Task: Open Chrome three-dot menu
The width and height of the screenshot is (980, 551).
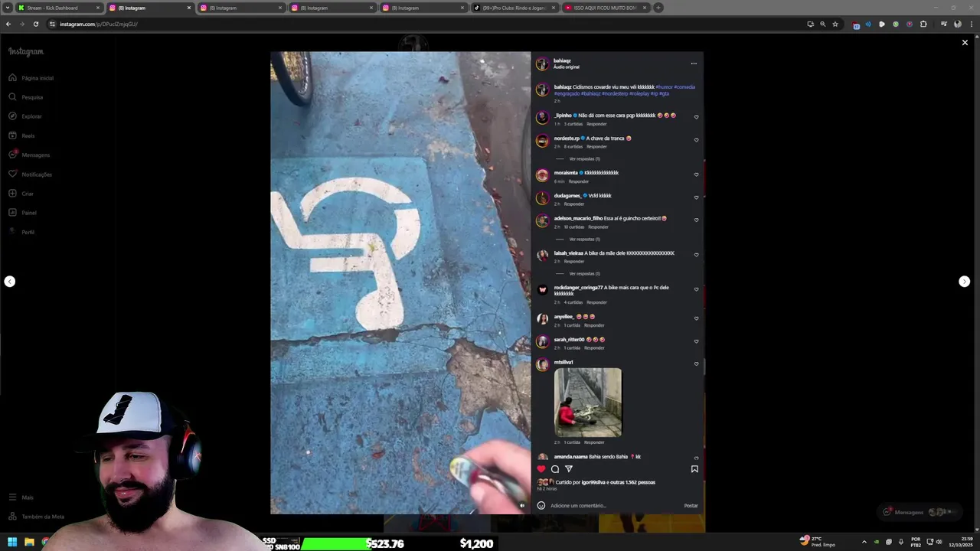Action: 971,24
